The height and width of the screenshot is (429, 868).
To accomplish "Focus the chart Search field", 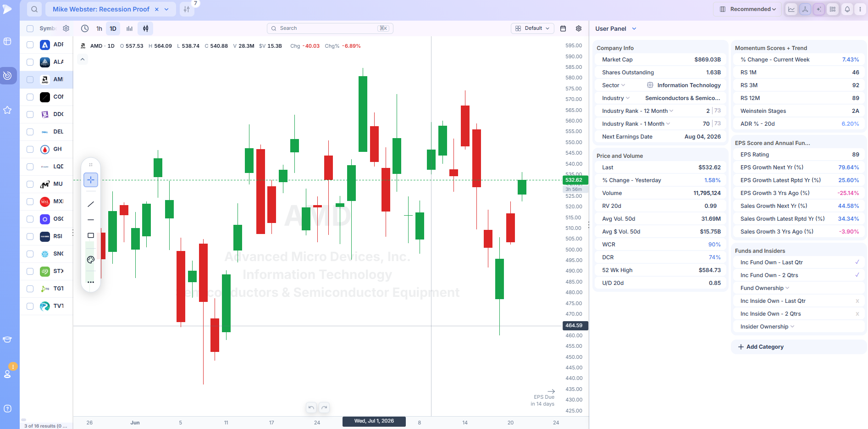I will click(x=330, y=28).
